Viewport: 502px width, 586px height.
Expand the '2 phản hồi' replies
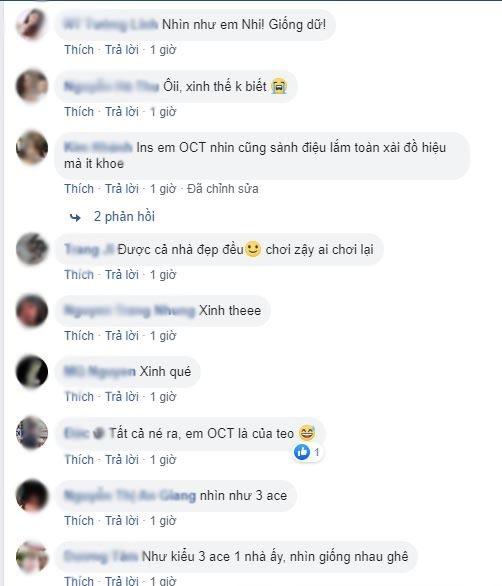pyautogui.click(x=124, y=216)
